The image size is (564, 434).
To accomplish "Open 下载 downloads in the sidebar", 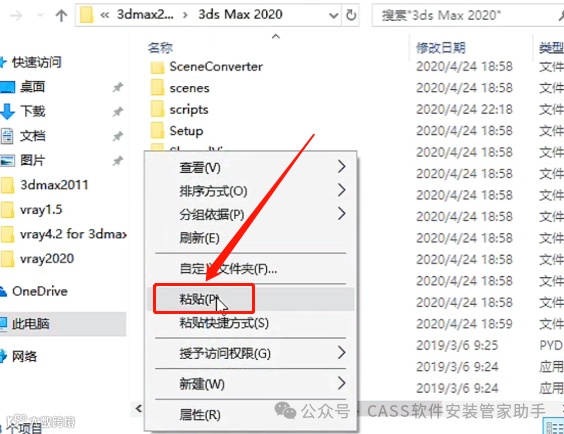I will [32, 111].
